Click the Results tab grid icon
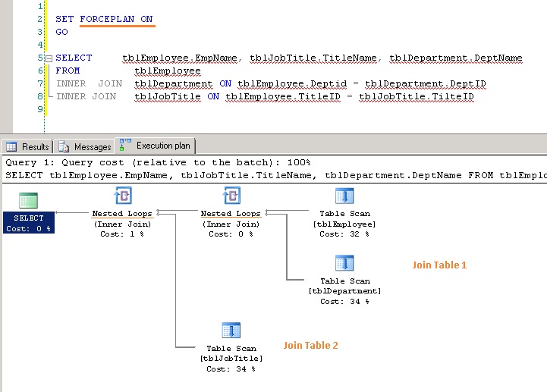Screen dimensions: 547x392 [x=12, y=147]
